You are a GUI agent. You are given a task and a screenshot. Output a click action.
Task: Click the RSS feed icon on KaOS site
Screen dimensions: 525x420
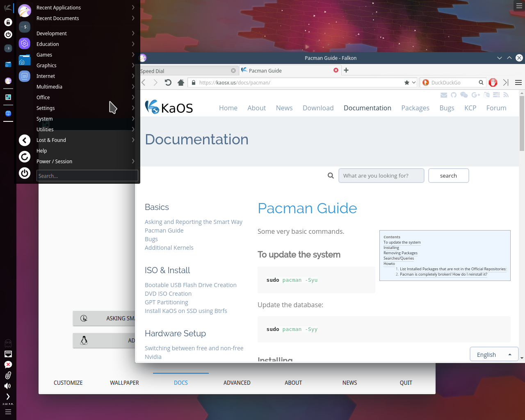point(506,95)
